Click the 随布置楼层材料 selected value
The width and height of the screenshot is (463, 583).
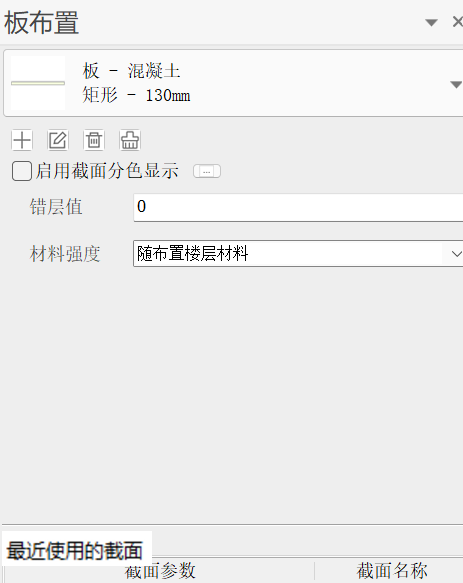point(192,254)
